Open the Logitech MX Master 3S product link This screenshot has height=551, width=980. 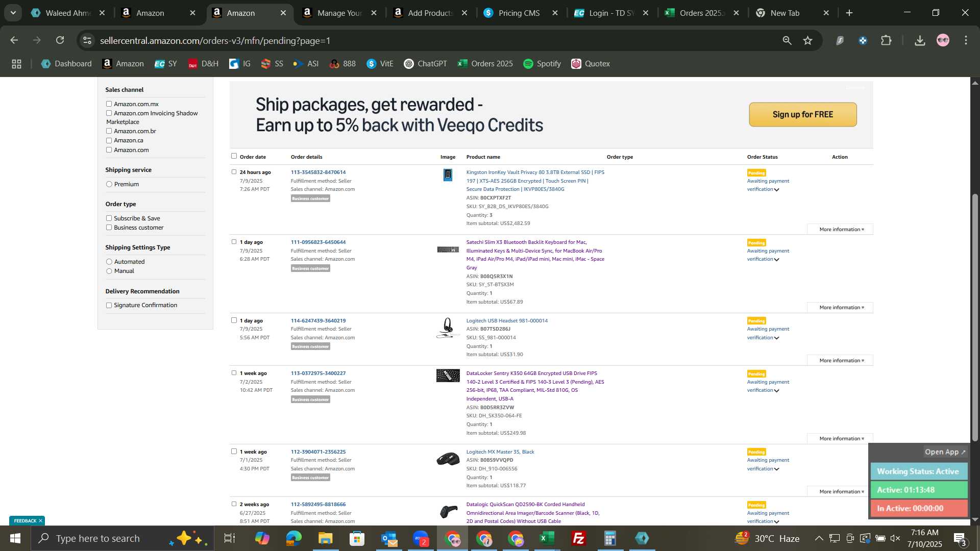[500, 452]
